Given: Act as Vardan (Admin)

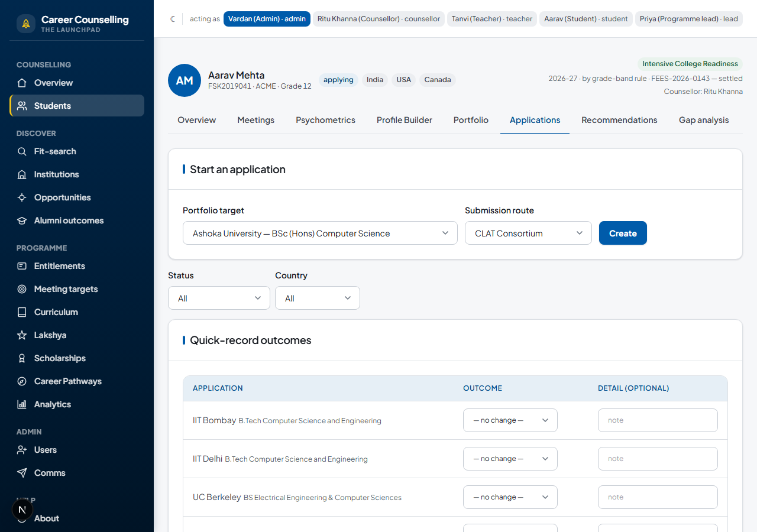Looking at the screenshot, I should point(267,19).
